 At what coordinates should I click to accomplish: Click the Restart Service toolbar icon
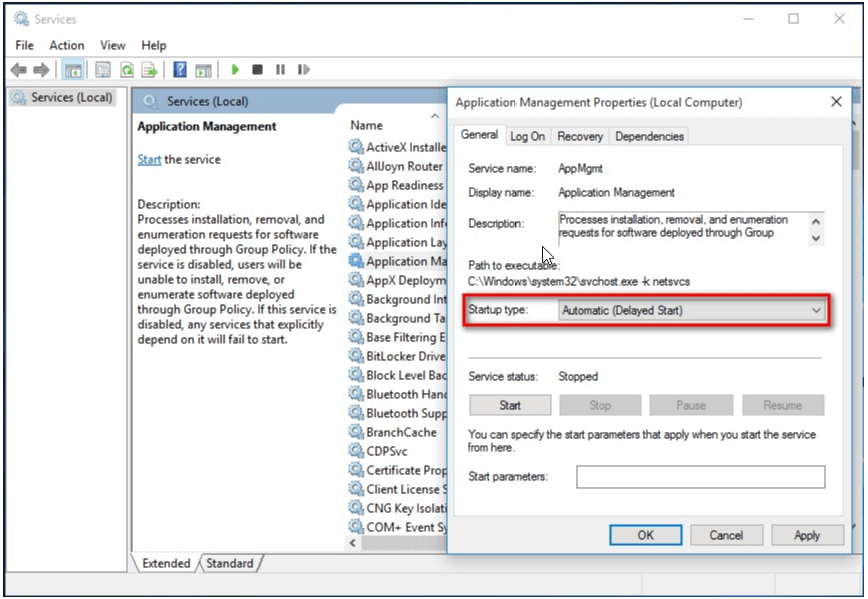click(x=304, y=70)
